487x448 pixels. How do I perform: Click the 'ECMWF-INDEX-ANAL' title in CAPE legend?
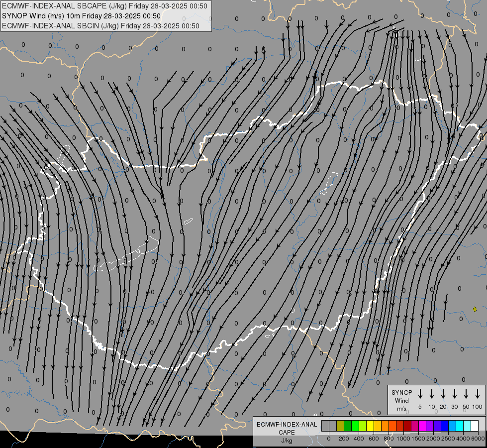[x=287, y=425]
